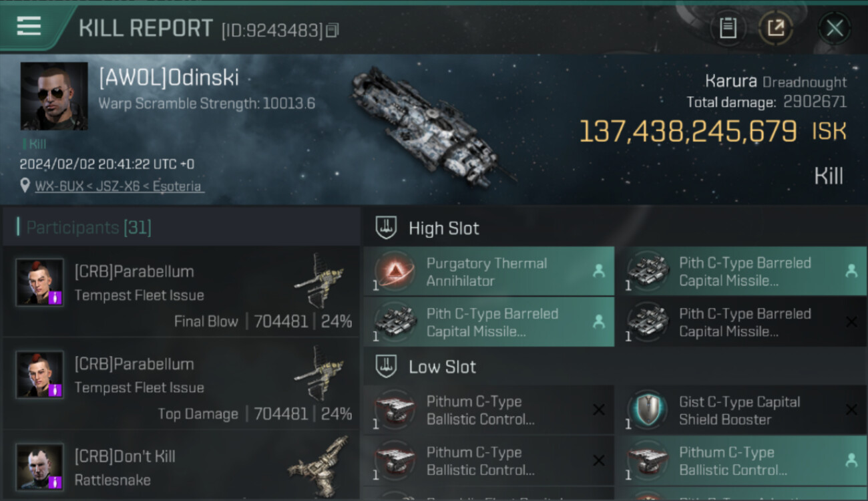Screen dimensions: 868x501
Task: Click the Purgatory Thermal Annihilator icon
Action: pos(395,271)
